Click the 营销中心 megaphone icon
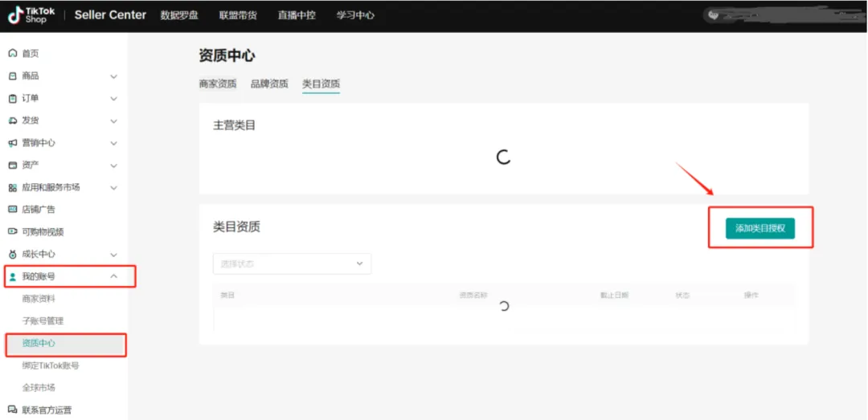 point(12,143)
